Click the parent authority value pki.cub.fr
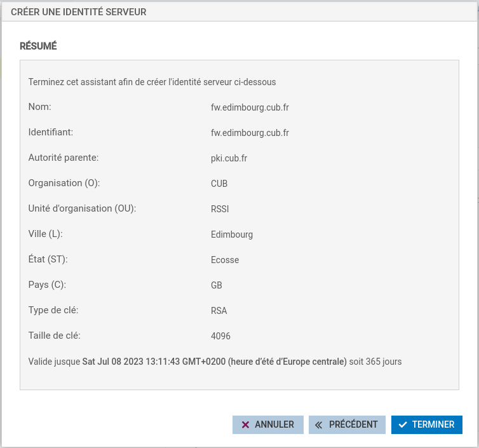The width and height of the screenshot is (479, 448). point(229,158)
